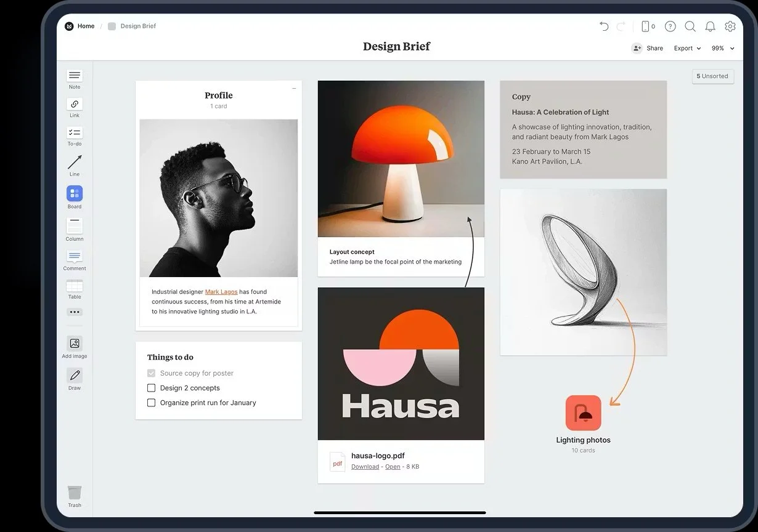The height and width of the screenshot is (532, 758).
Task: Click the Open link for hausa-logo.pdf
Action: (x=393, y=467)
